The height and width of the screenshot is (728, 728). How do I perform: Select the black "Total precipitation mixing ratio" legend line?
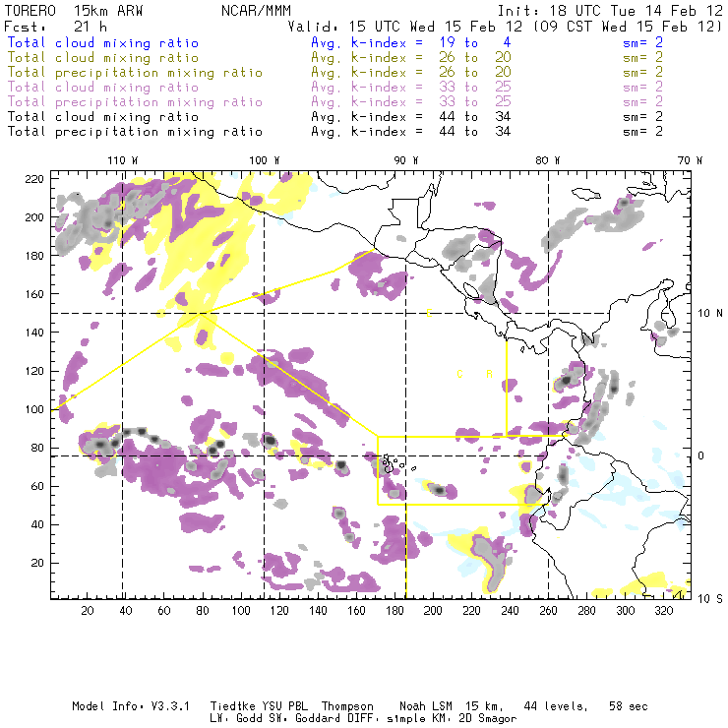[x=135, y=132]
